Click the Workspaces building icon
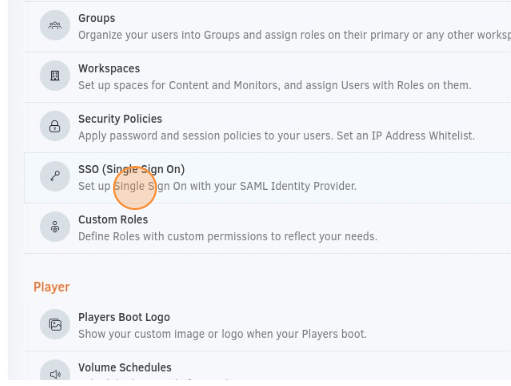Viewport: 511px width, 386px height. coord(55,76)
